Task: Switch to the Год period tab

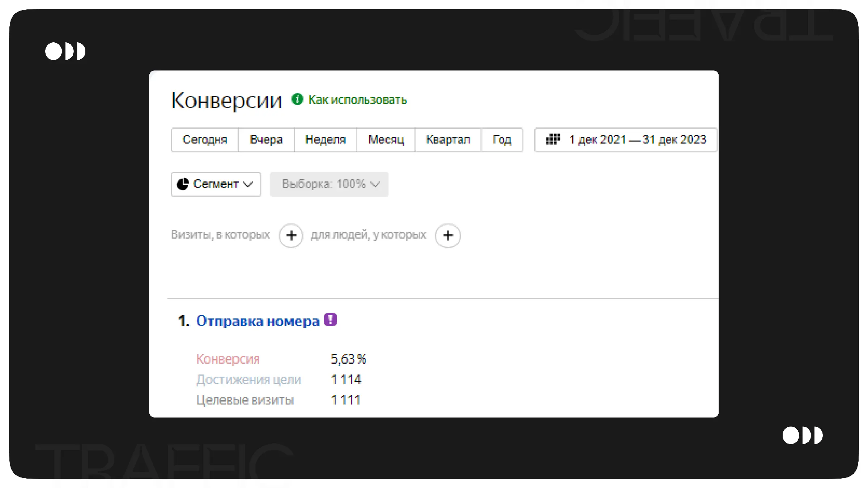Action: coord(502,140)
